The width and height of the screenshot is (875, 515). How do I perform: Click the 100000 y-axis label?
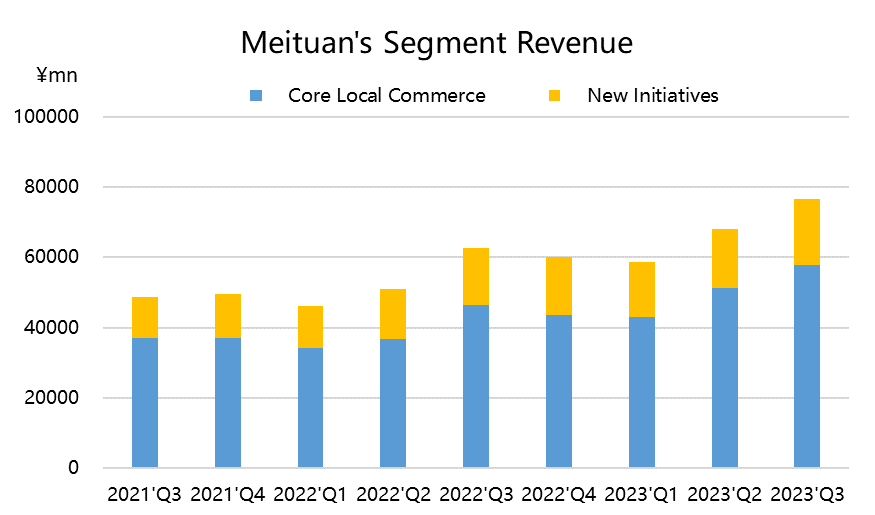[x=46, y=117]
